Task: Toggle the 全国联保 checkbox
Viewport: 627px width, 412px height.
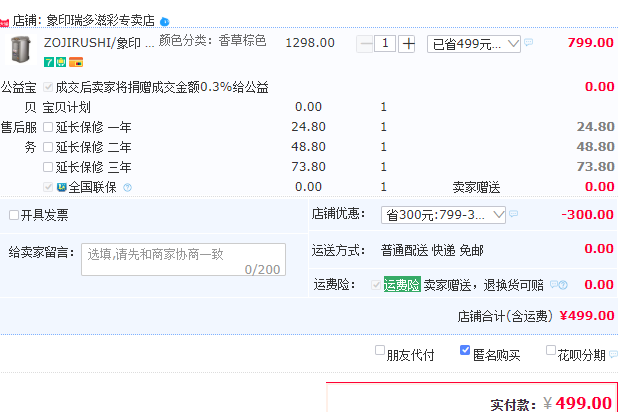Action: click(48, 187)
